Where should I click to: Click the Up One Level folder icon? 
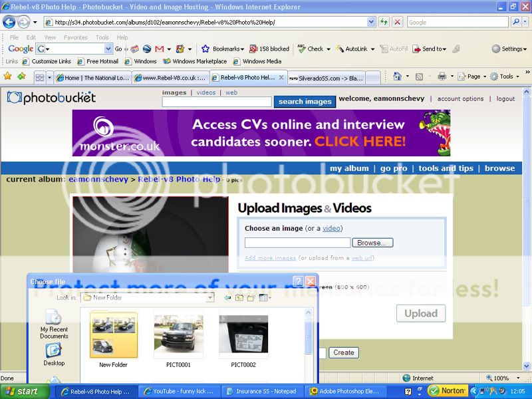[239, 298]
